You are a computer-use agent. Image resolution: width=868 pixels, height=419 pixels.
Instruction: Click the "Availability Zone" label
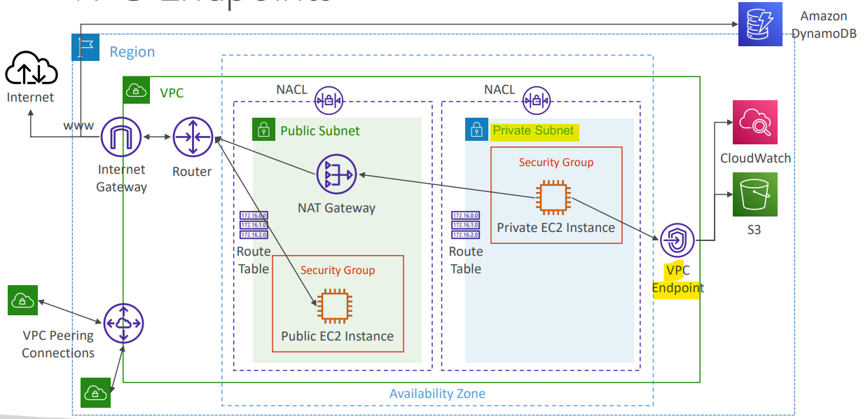coord(437,394)
